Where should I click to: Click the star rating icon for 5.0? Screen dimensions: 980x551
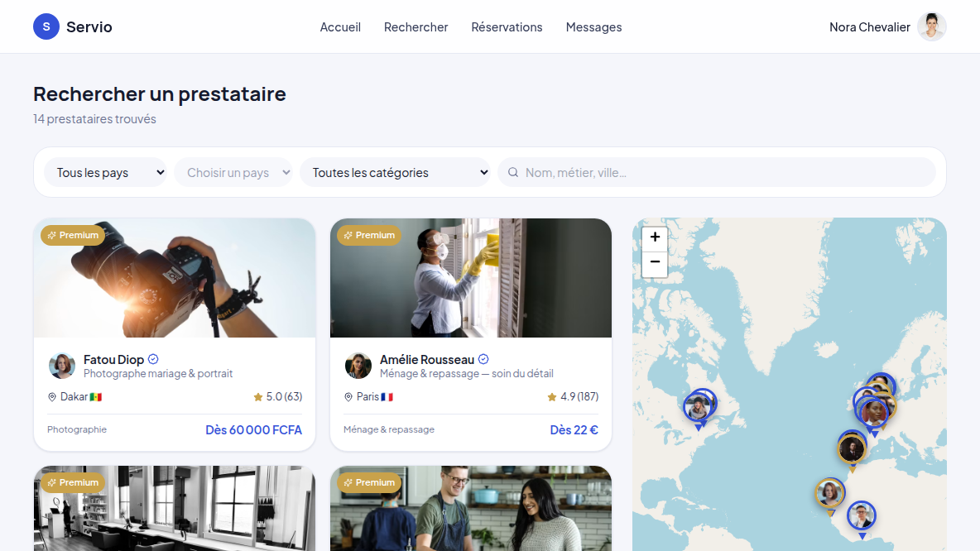pyautogui.click(x=257, y=396)
